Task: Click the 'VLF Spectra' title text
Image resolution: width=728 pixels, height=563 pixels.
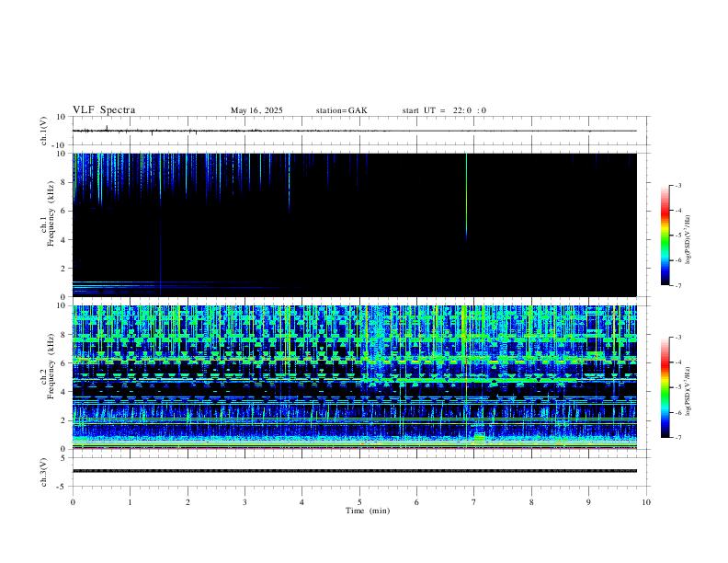Action: pyautogui.click(x=104, y=110)
